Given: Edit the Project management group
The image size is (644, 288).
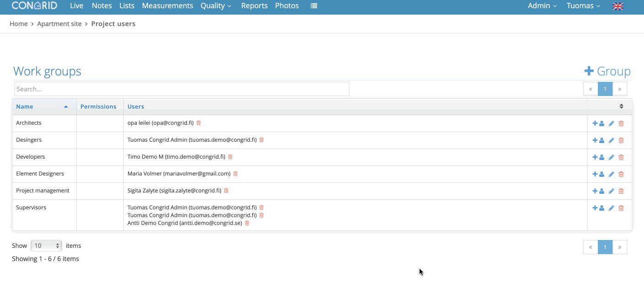Looking at the screenshot, I should 612,191.
